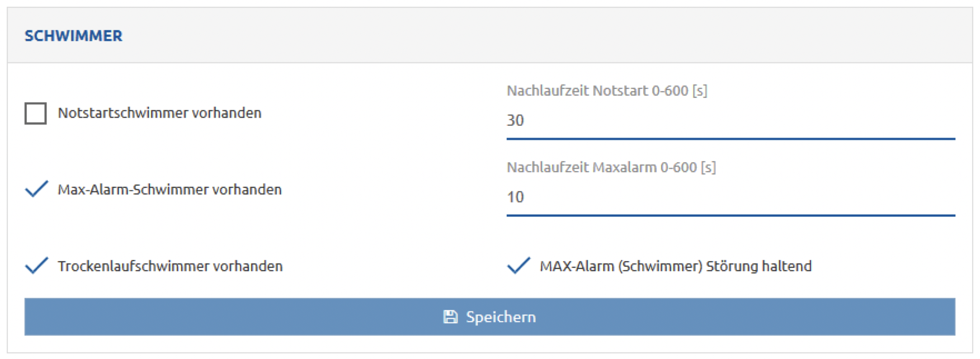Click the checkmark icon beside Störung haltend
The image size is (980, 359).
519,266
